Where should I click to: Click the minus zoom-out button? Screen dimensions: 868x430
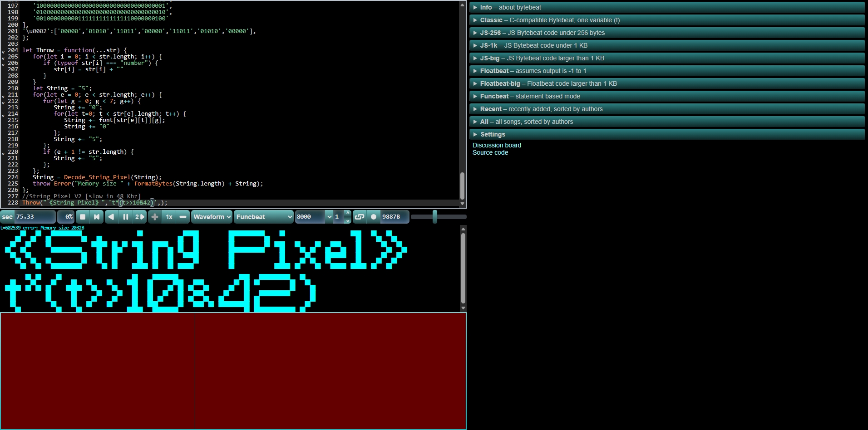183,217
